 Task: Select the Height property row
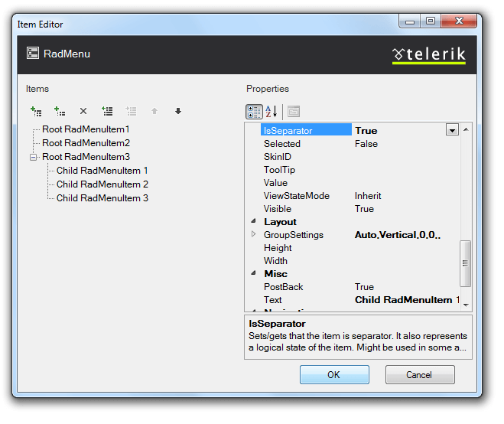(x=360, y=248)
